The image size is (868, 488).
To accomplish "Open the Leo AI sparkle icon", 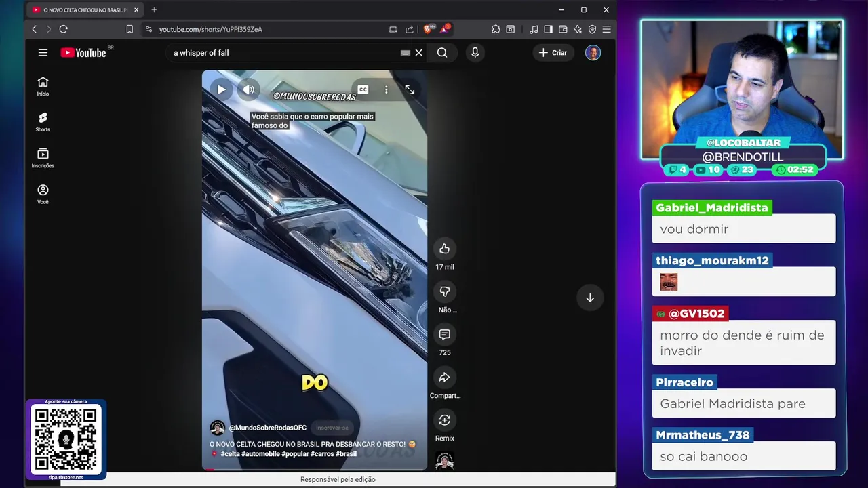I will pos(577,29).
